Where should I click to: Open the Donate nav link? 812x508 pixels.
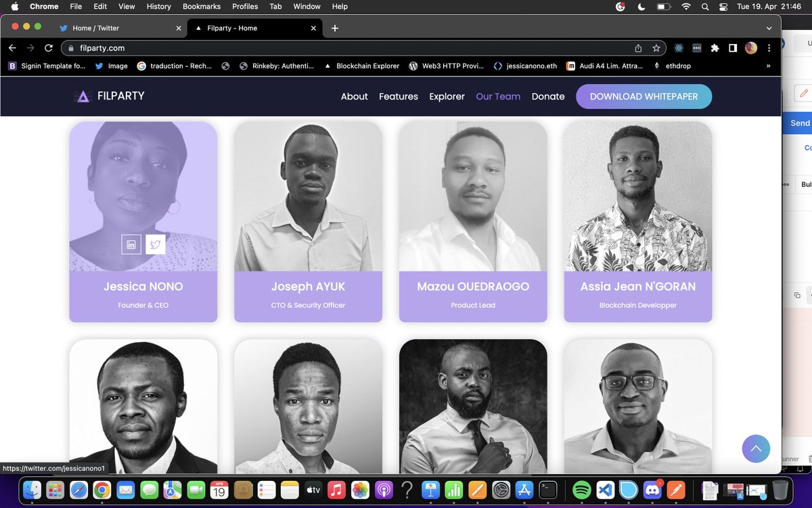[548, 96]
